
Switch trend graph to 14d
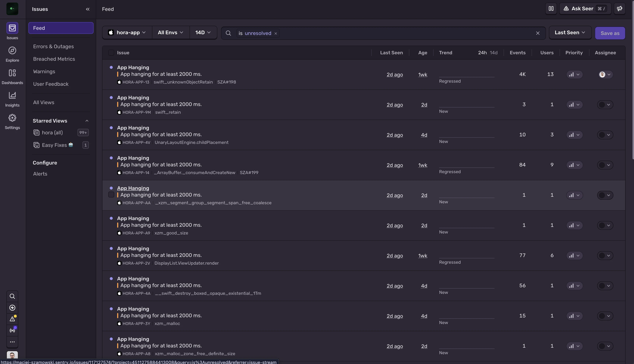(x=494, y=53)
